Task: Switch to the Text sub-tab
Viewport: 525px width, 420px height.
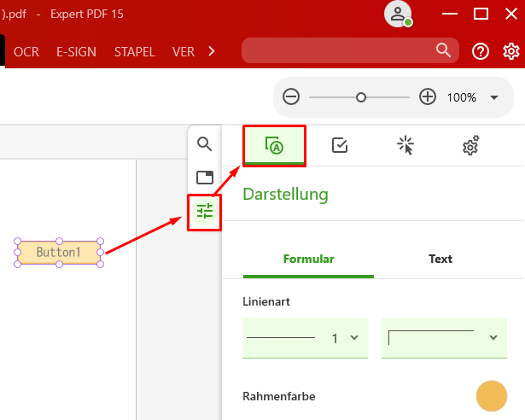Action: (440, 259)
